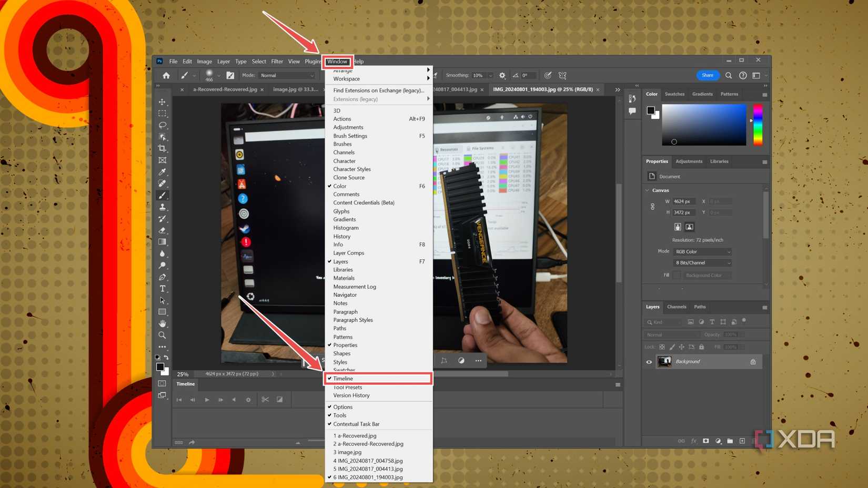Toggle the Color panel menu entry
Viewport: 868px width, 488px height.
(x=378, y=186)
